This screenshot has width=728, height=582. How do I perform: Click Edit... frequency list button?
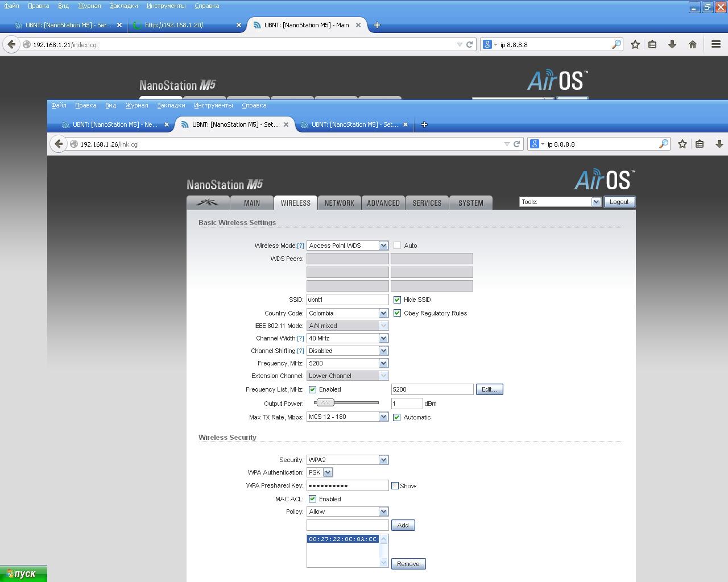click(489, 389)
